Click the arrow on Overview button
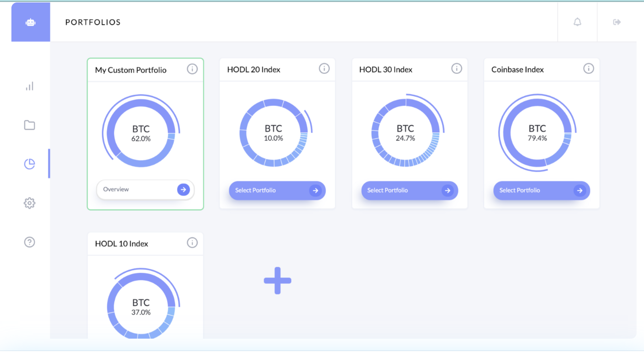The width and height of the screenshot is (644, 354). [184, 189]
